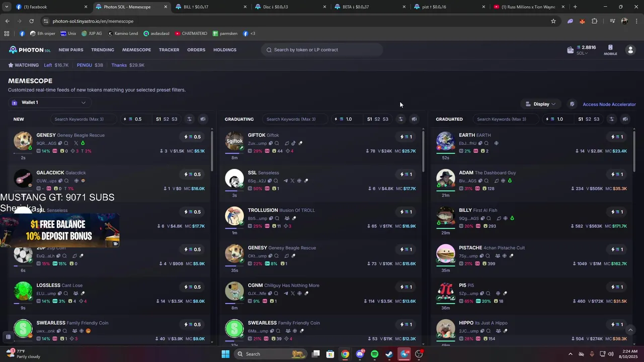Click the Photon SOL logo
This screenshot has height=362, width=644.
pos(30,50)
